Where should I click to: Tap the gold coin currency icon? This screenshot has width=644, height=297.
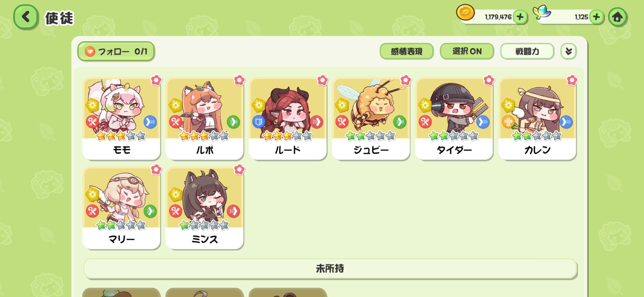click(x=465, y=13)
